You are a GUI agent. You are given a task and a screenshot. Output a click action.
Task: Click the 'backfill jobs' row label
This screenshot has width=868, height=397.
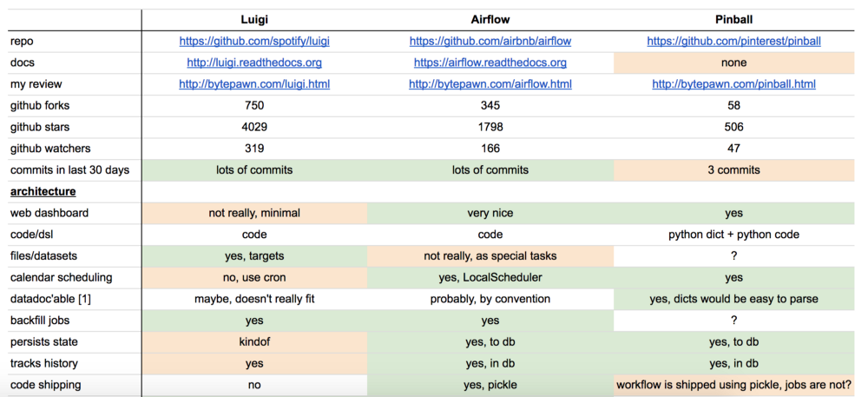[42, 321]
